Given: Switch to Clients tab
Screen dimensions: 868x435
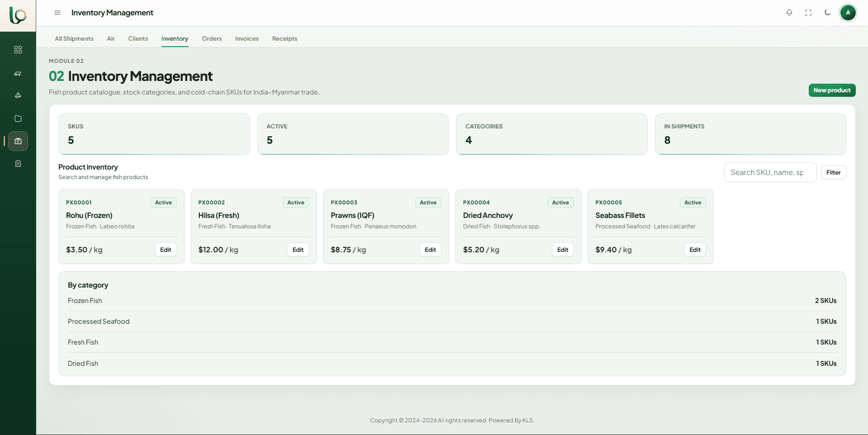Looking at the screenshot, I should [x=138, y=38].
